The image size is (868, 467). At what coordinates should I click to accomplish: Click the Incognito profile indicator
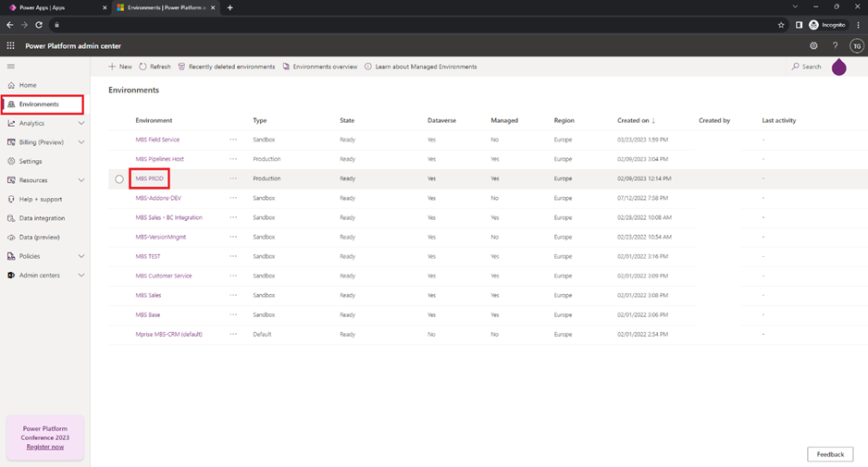coord(827,25)
